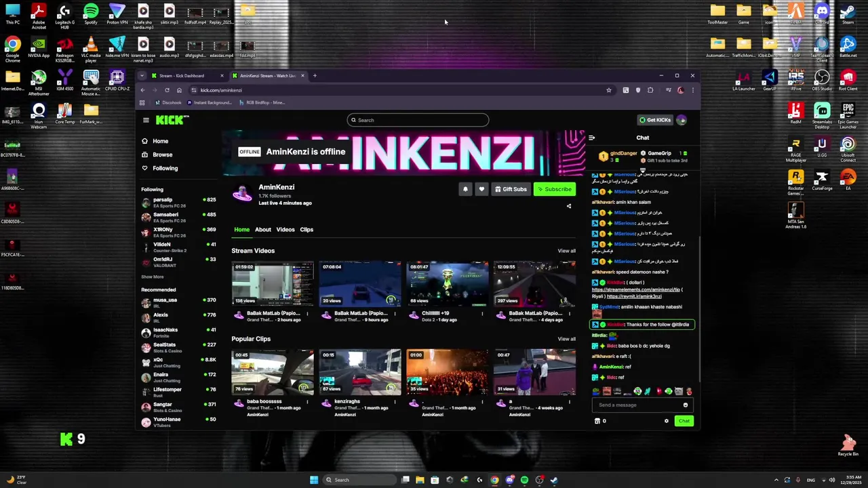Open the 12:09:55 stream video thumbnail
This screenshot has height=488, width=868.
(534, 283)
